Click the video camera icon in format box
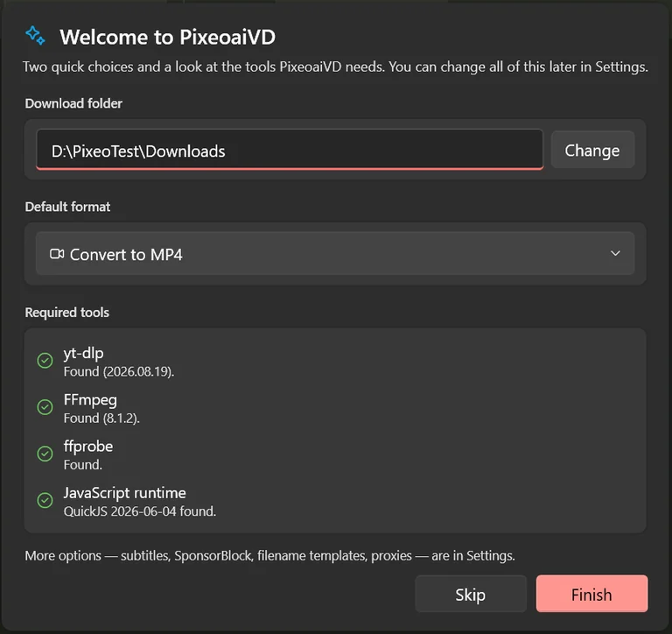The image size is (672, 634). [x=57, y=254]
